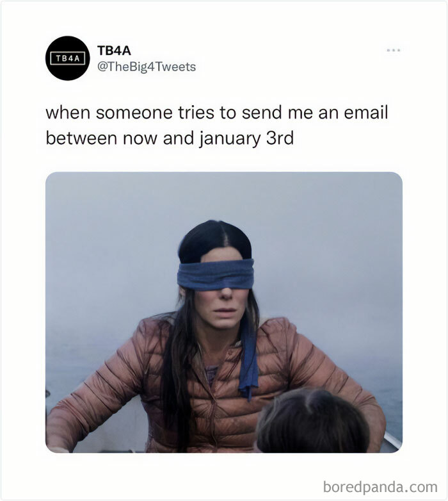Click the blue blindfold in the photo
448x501 pixels.
point(216,274)
